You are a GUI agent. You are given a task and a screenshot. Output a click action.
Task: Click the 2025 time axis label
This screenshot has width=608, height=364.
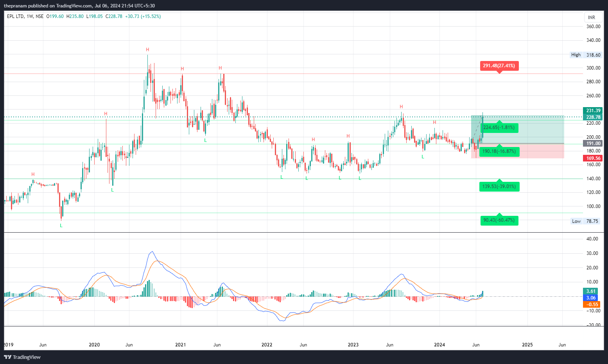click(x=527, y=345)
